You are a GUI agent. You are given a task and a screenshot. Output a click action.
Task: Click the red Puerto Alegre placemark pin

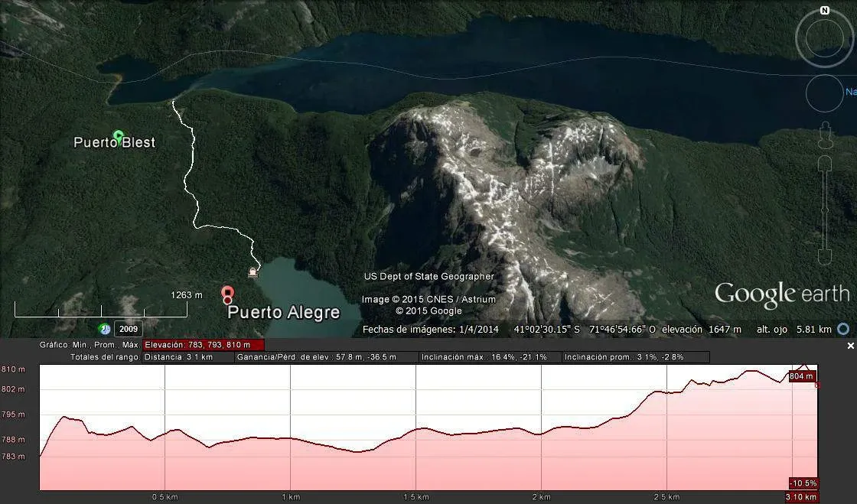click(x=227, y=294)
